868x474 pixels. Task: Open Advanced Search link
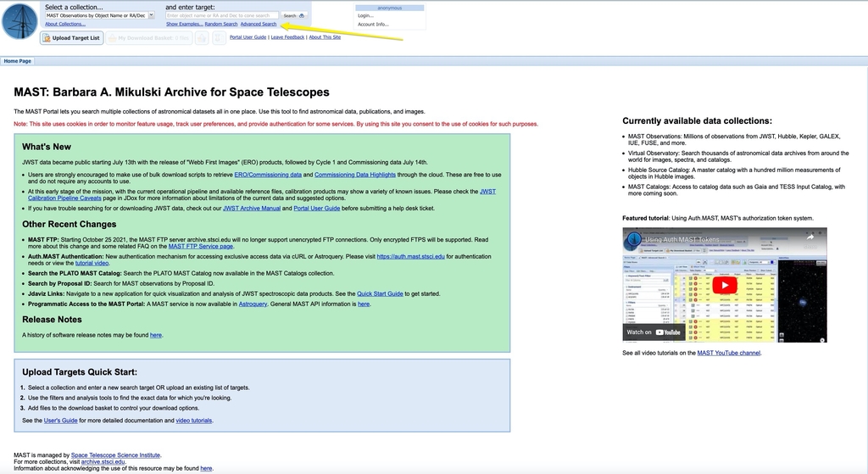coord(258,25)
